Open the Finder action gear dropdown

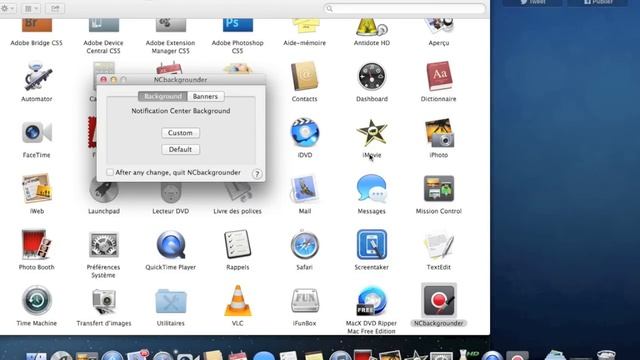(8, 8)
